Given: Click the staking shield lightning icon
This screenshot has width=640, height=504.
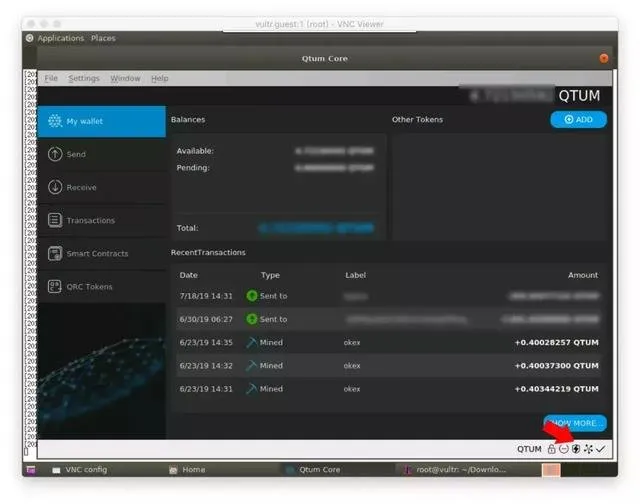Looking at the screenshot, I should point(576,449).
